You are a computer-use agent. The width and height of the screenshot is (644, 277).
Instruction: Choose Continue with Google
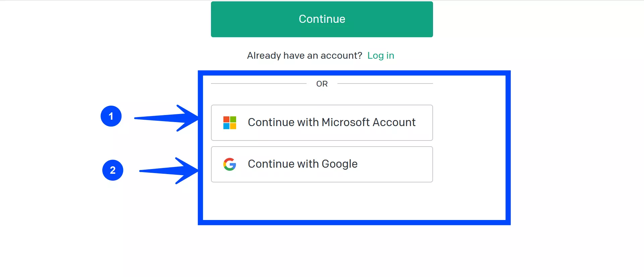(322, 164)
